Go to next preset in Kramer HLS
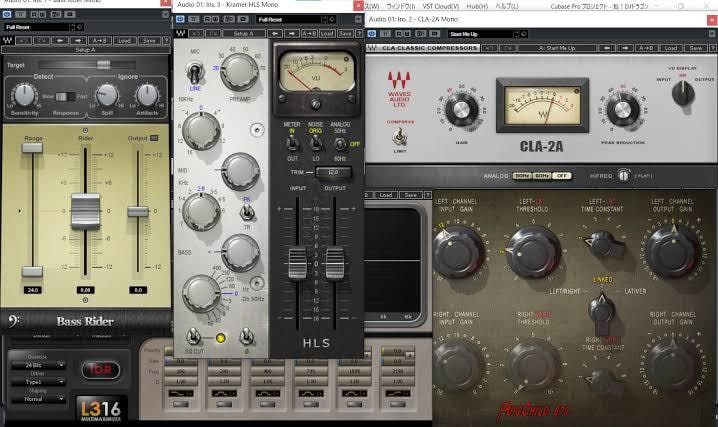 point(292,33)
